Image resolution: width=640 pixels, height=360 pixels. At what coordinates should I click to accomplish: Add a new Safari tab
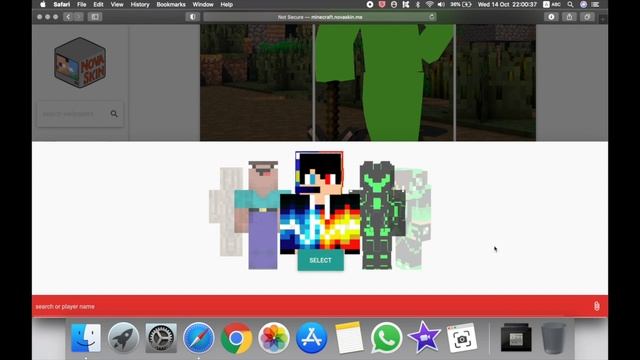[602, 19]
